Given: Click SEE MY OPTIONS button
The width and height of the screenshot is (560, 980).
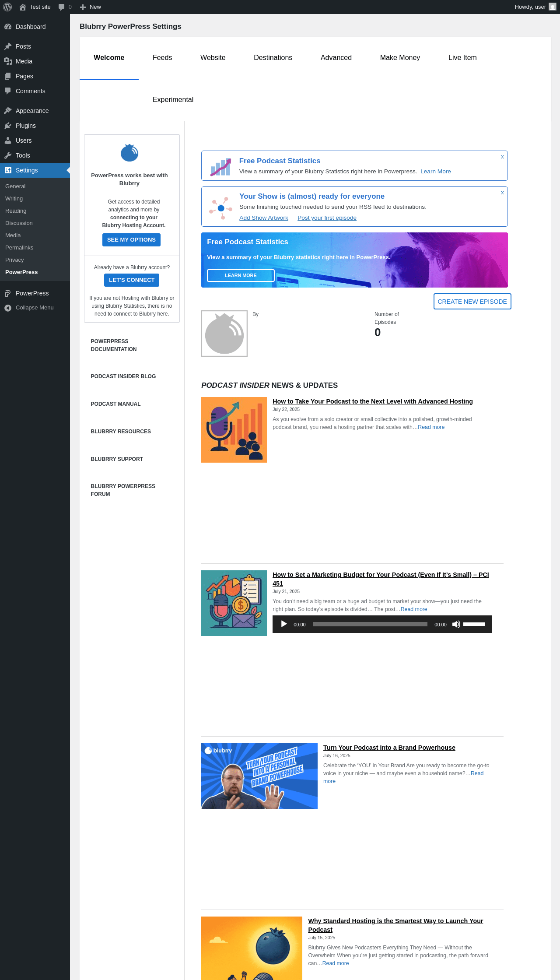Looking at the screenshot, I should coord(131,240).
